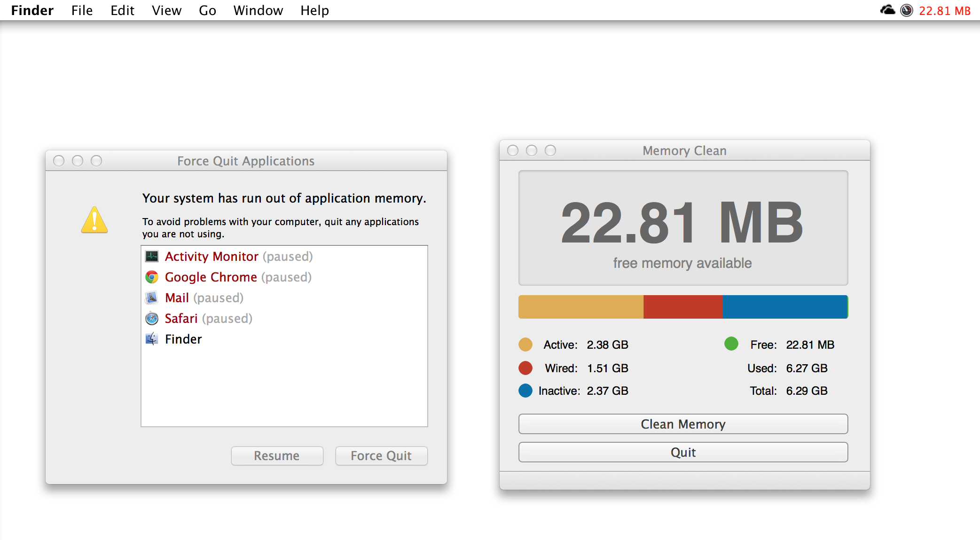Click the green Free memory color dot
980x540 pixels.
coord(731,344)
